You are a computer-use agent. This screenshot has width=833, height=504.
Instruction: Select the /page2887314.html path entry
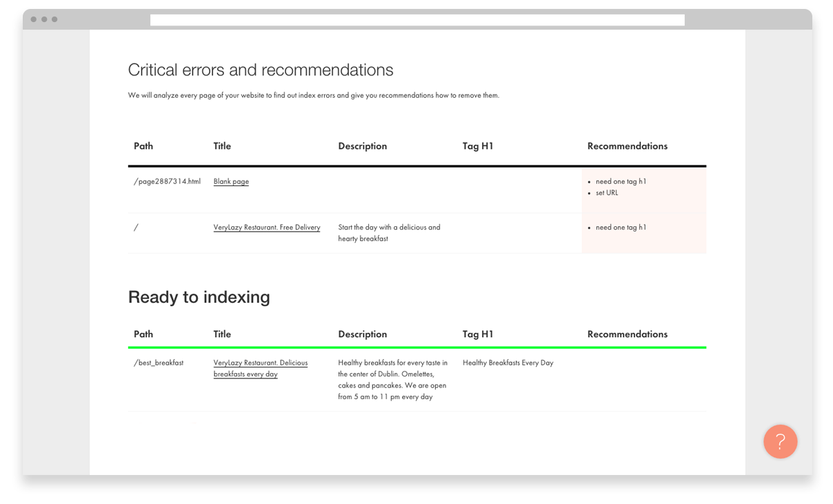166,181
